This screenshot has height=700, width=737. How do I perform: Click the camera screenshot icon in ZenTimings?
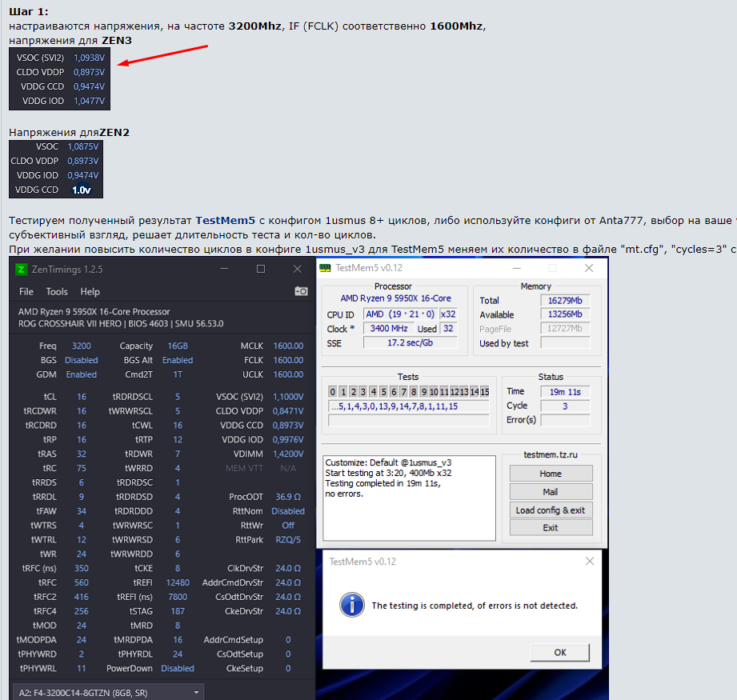pyautogui.click(x=301, y=292)
